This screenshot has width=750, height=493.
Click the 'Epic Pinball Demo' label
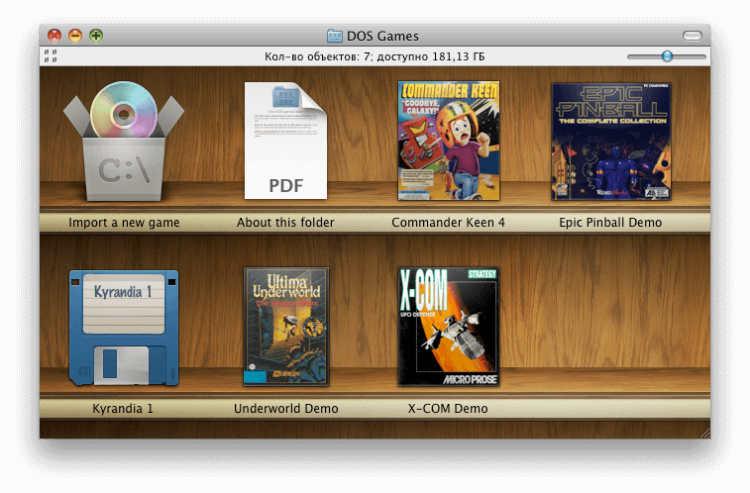610,222
